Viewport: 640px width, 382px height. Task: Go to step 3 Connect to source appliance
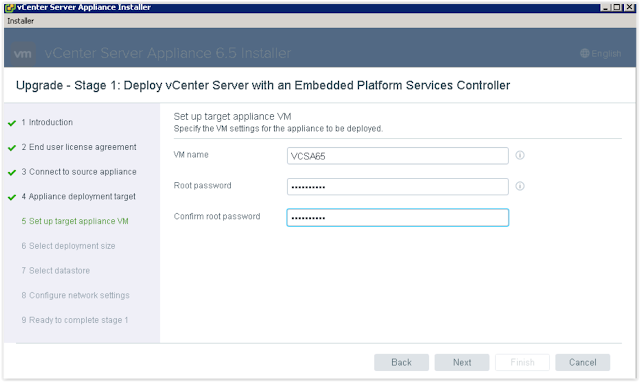79,172
